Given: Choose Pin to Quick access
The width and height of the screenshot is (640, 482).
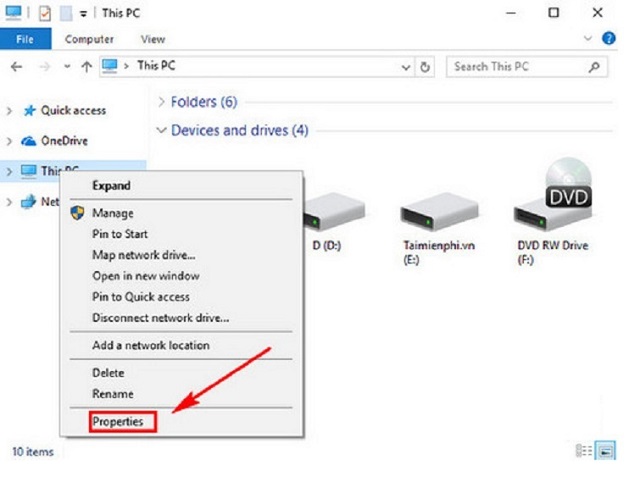Looking at the screenshot, I should click(181, 297).
